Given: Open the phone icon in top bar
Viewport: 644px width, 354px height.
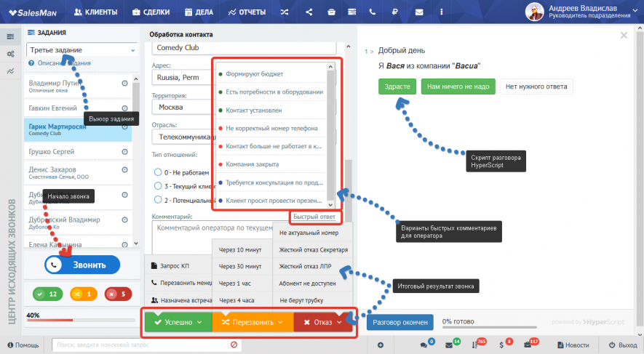Looking at the screenshot, I should [x=373, y=12].
